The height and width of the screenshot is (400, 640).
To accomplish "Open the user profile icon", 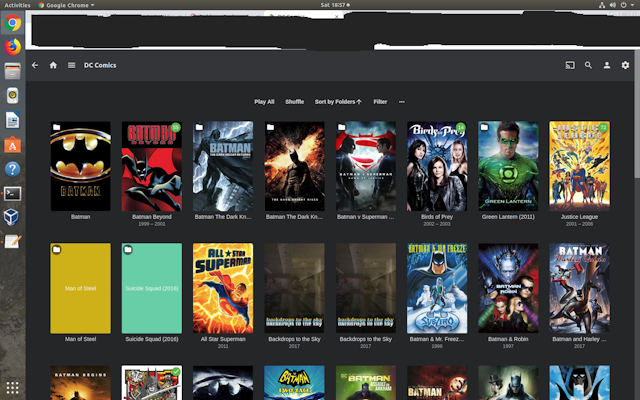I will coord(607,65).
